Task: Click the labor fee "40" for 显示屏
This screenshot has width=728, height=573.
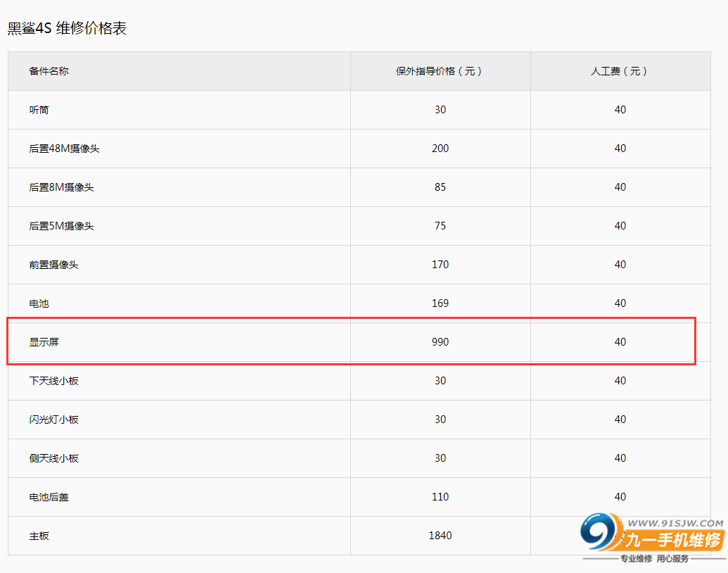Action: coord(620,342)
